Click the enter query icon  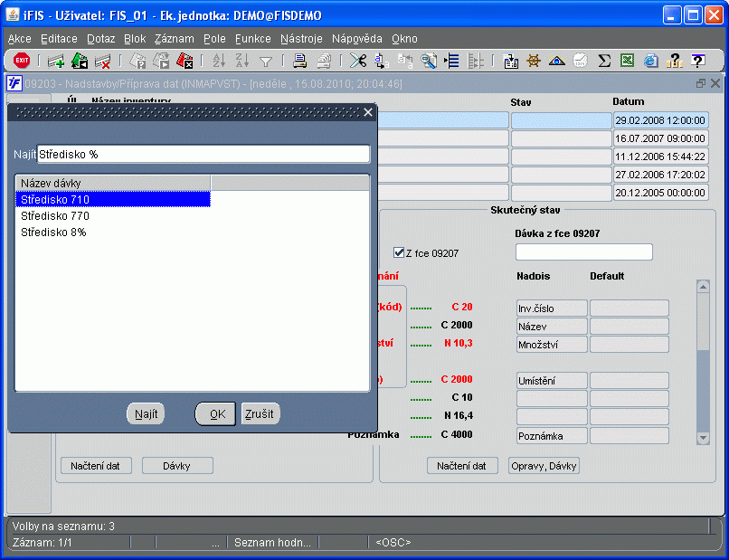[137, 61]
